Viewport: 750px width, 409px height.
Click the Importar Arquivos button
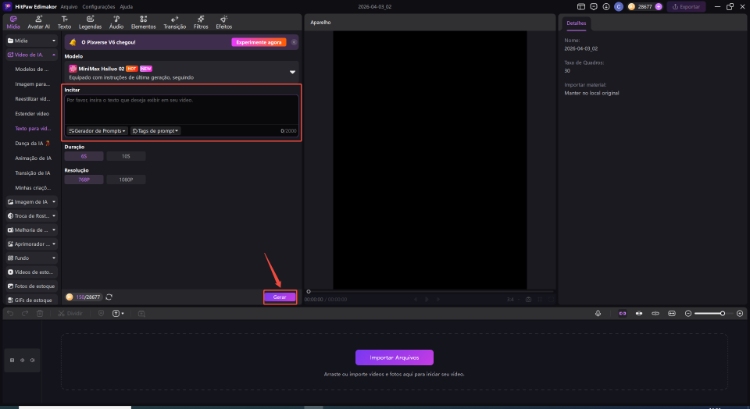[x=394, y=357]
